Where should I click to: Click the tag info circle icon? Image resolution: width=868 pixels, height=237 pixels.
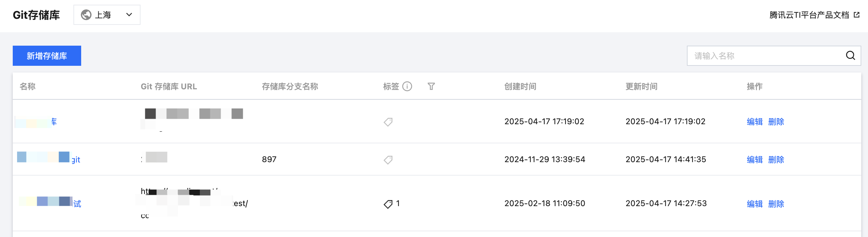(x=407, y=87)
